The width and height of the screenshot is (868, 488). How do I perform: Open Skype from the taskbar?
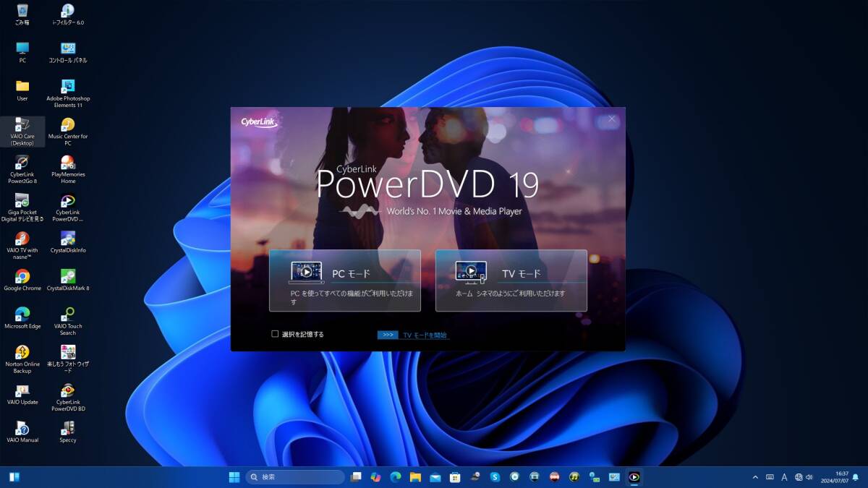495,477
